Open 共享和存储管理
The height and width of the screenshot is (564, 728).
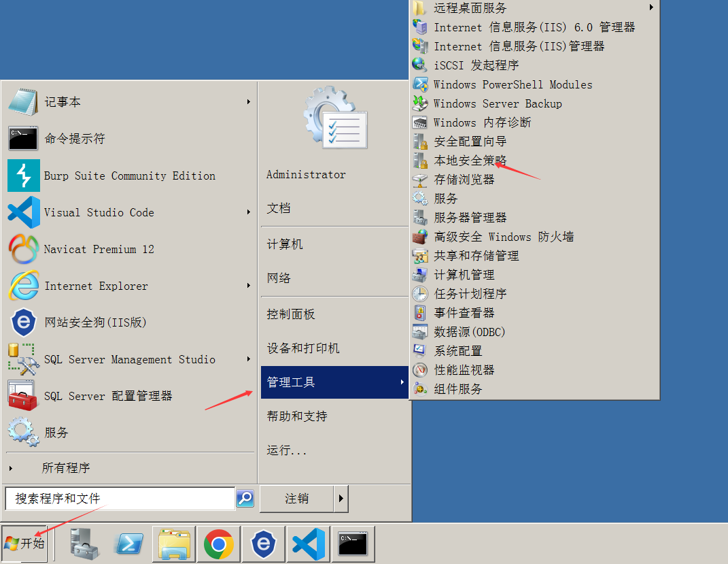point(534,256)
